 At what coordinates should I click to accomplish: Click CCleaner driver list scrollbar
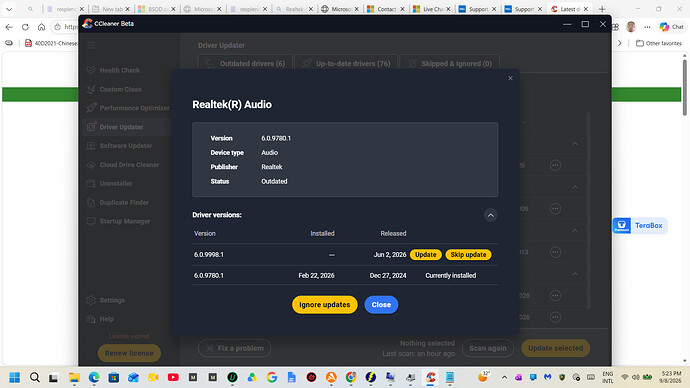pos(588,211)
